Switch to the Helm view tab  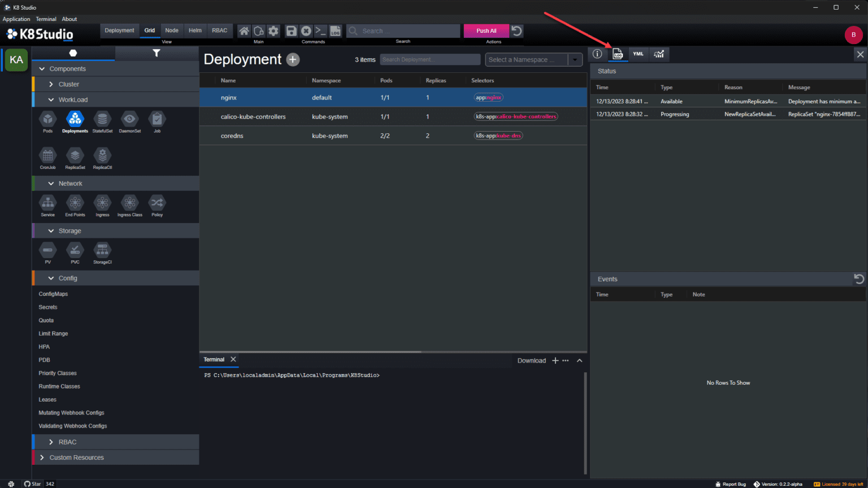194,30
